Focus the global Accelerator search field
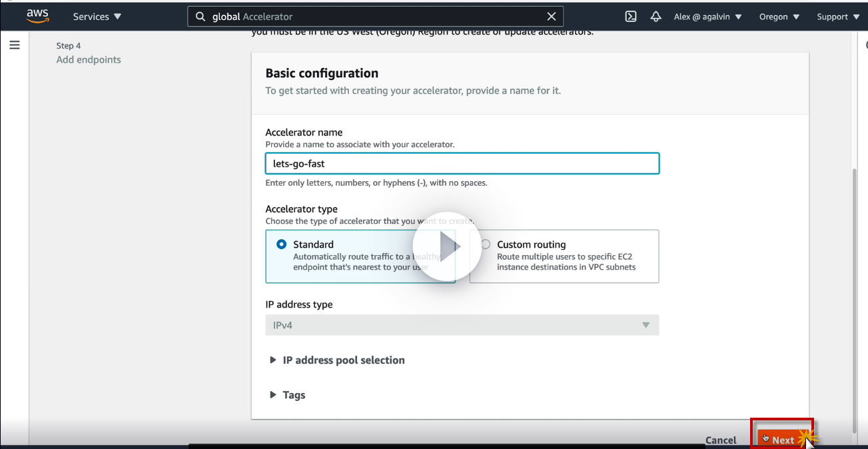 click(375, 17)
